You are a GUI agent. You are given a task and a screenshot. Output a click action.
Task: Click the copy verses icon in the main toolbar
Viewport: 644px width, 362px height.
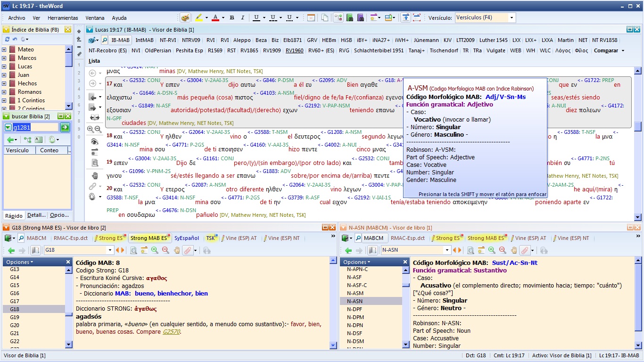click(325, 18)
